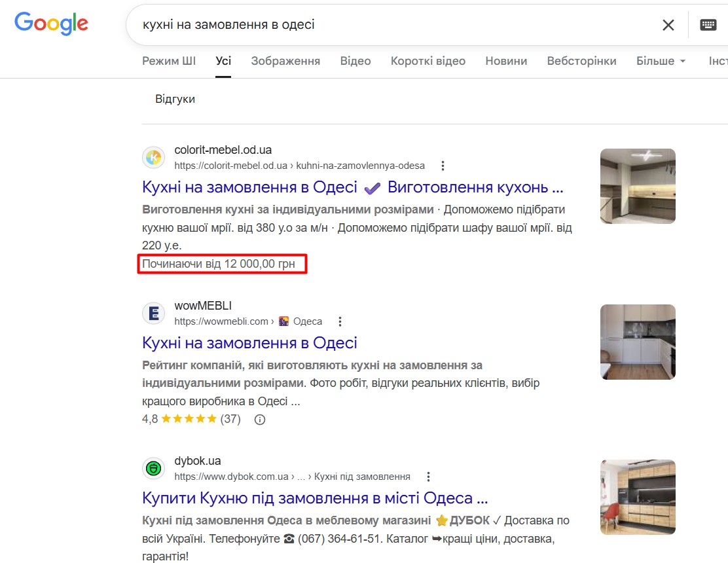The image size is (728, 563).
Task: Click the Одеса breadcrumb emoji icon in wowMEBLI URL
Action: pos(283,321)
